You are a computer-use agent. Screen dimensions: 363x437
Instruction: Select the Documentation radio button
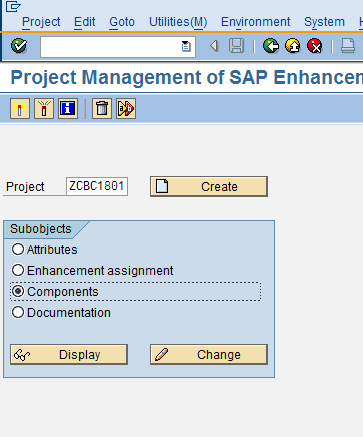18,312
